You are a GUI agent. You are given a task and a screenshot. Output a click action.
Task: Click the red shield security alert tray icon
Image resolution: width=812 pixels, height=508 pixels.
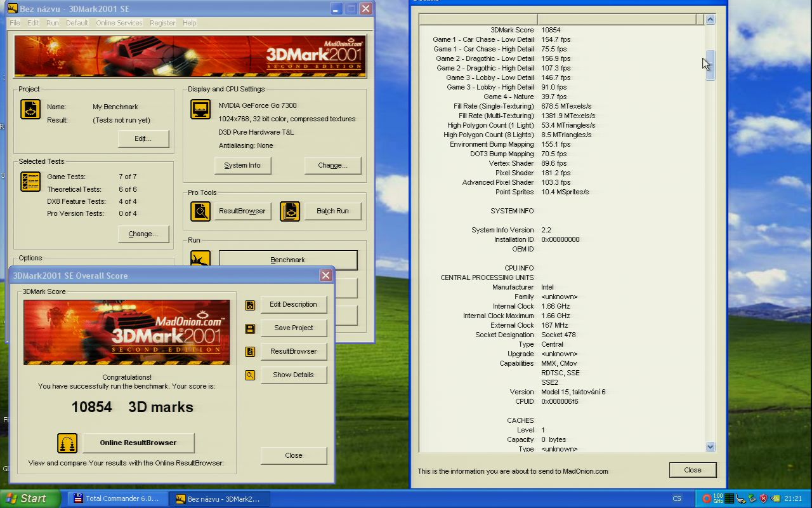764,498
